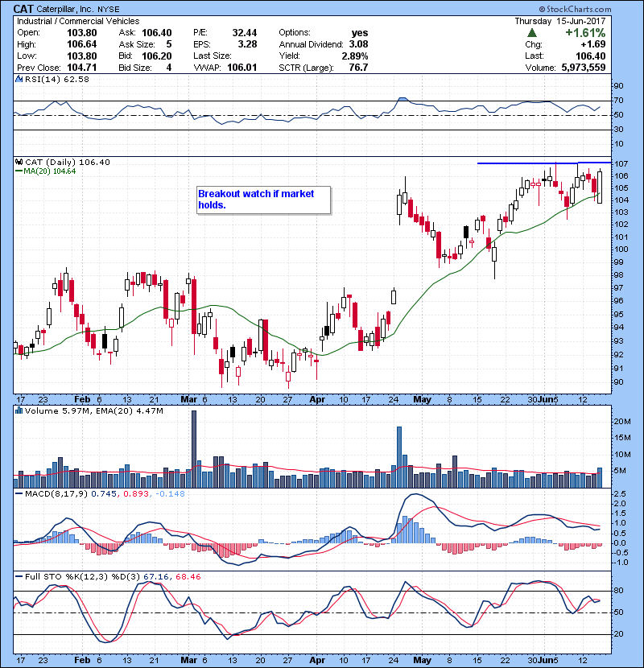Image resolution: width=644 pixels, height=668 pixels.
Task: Click the stochastic %D value 68.46
Action: tap(188, 577)
